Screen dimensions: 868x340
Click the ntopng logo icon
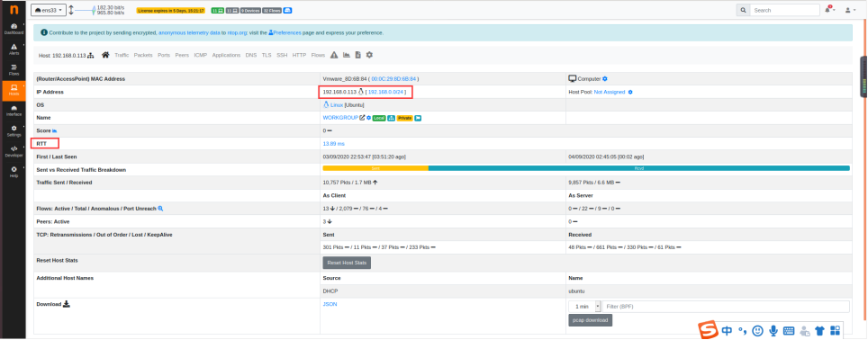(x=13, y=9)
